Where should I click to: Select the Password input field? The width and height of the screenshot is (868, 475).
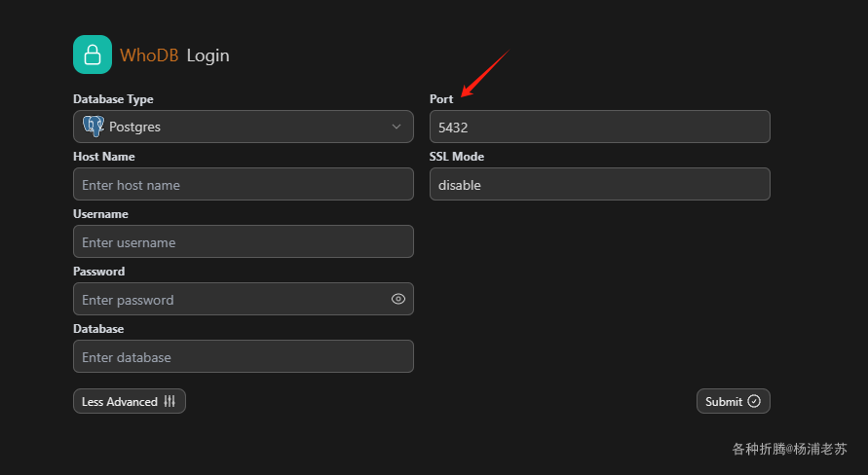pos(229,300)
